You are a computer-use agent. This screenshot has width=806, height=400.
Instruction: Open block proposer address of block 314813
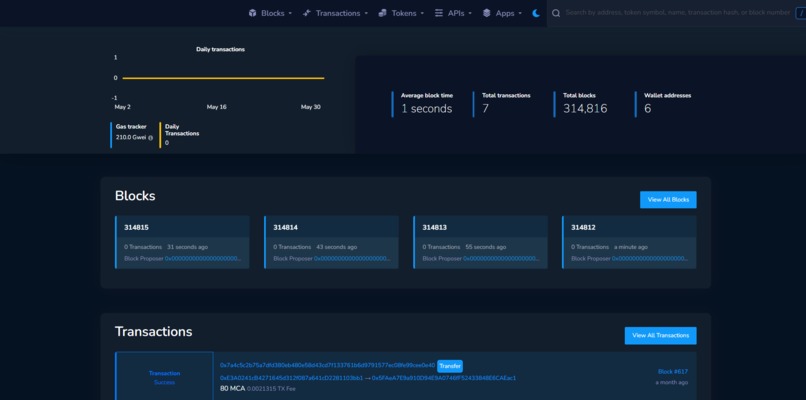(x=501, y=259)
